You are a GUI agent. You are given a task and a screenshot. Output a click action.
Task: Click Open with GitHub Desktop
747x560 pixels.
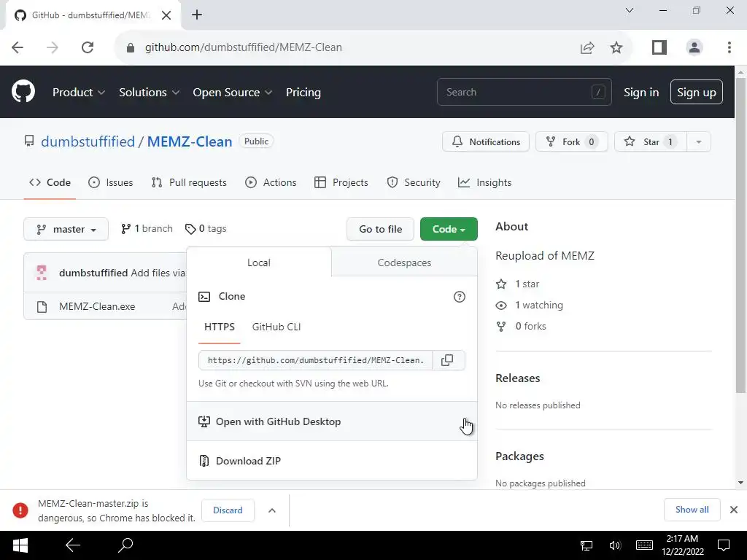(332, 421)
